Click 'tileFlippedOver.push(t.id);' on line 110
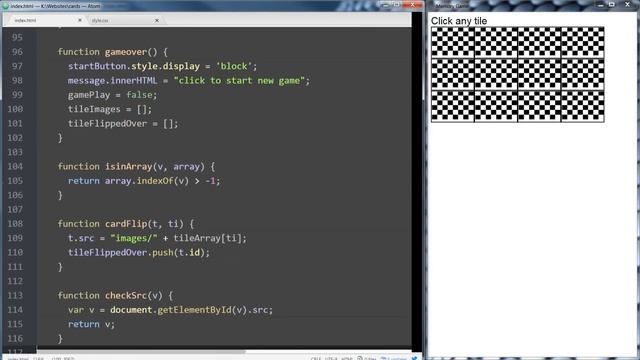Screen dimensions: 640x360 [x=139, y=252]
